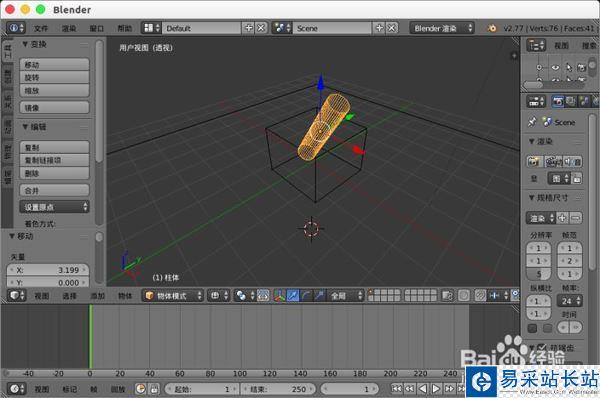Screen dimensions: 600x398
Task: Click the Translate button in tool shelf
Action: pyautogui.click(x=54, y=64)
